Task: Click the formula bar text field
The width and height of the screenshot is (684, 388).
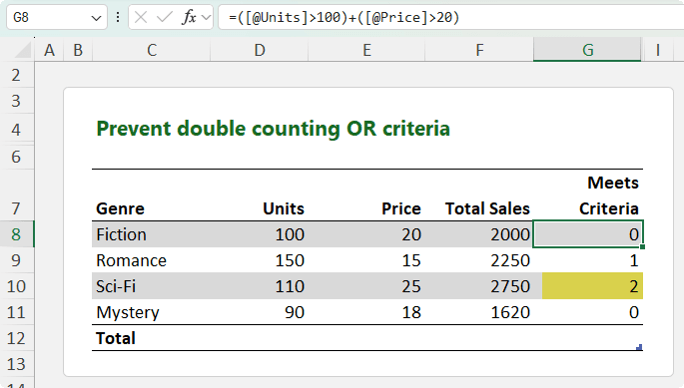Action: (451, 17)
